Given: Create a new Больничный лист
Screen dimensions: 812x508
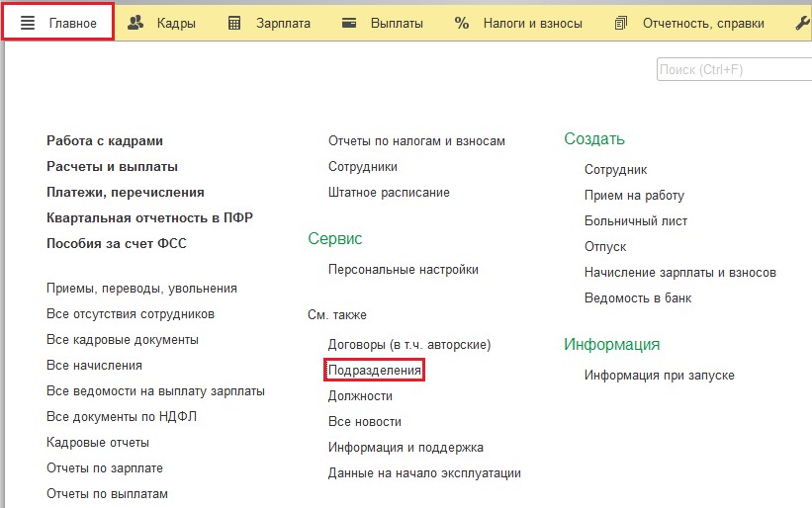Looking at the screenshot, I should point(635,221).
